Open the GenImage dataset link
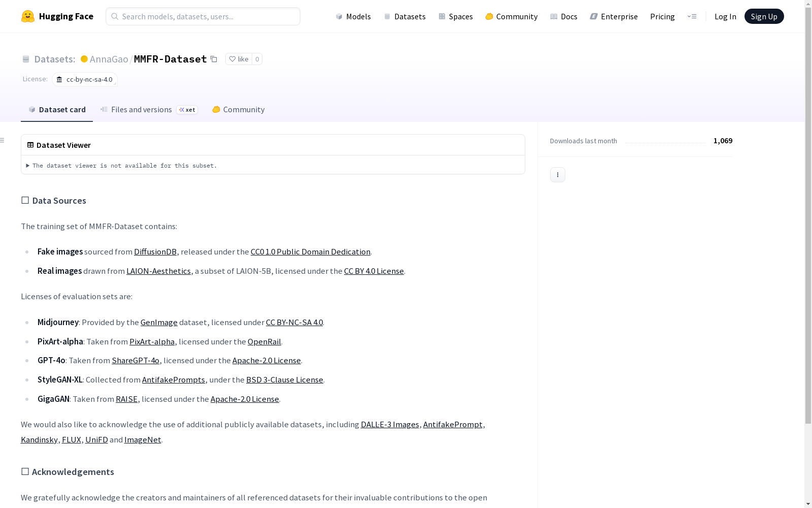Screen dimensions: 812x508 (159, 323)
